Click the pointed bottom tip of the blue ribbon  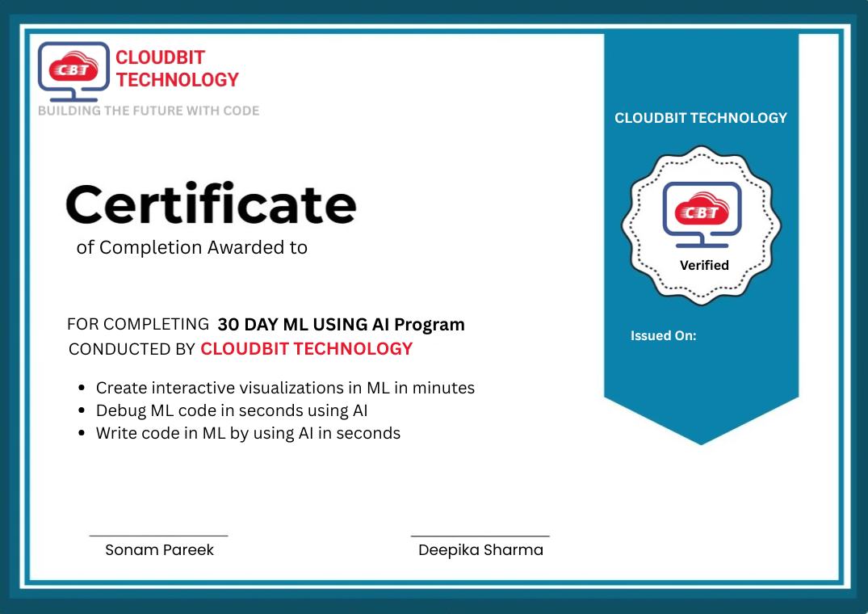pyautogui.click(x=701, y=440)
